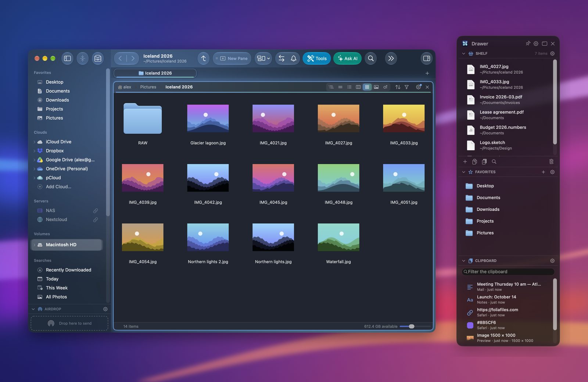Viewport: 588px width, 382px height.
Task: Open pane settings gear with blue dot
Action: point(418,87)
